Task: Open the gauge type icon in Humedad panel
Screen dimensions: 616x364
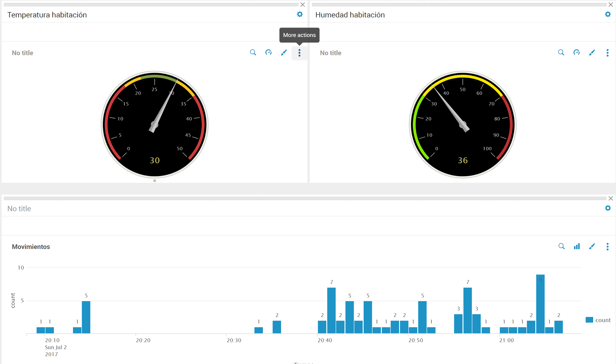Action: point(576,53)
